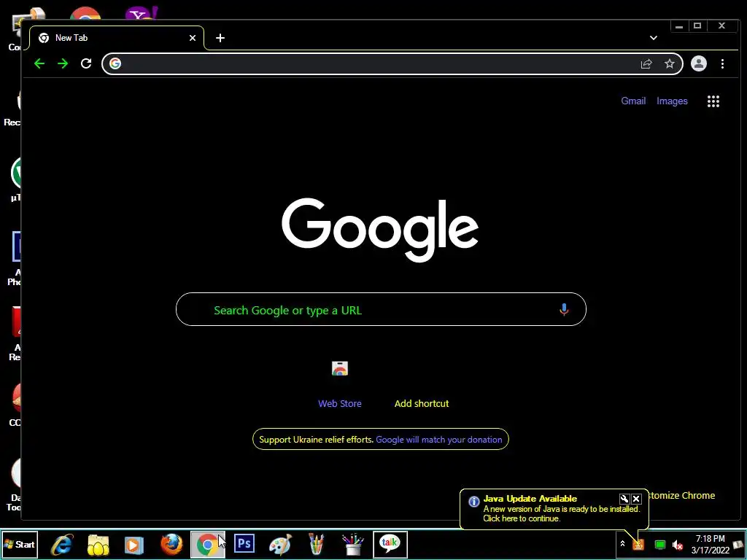Reload the current page
The height and width of the screenshot is (560, 747).
pos(86,63)
